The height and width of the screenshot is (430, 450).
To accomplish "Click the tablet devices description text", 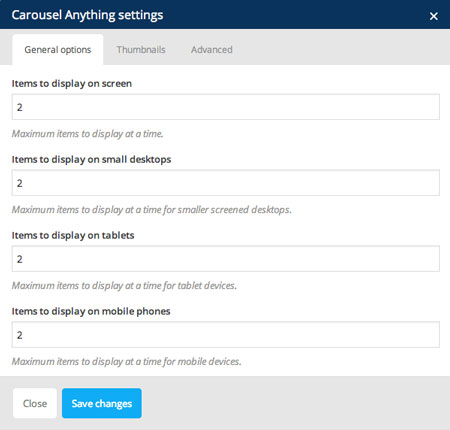I will click(124, 286).
